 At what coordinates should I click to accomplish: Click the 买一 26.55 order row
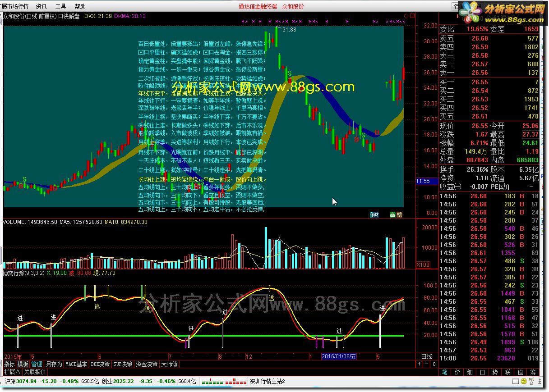(489, 82)
